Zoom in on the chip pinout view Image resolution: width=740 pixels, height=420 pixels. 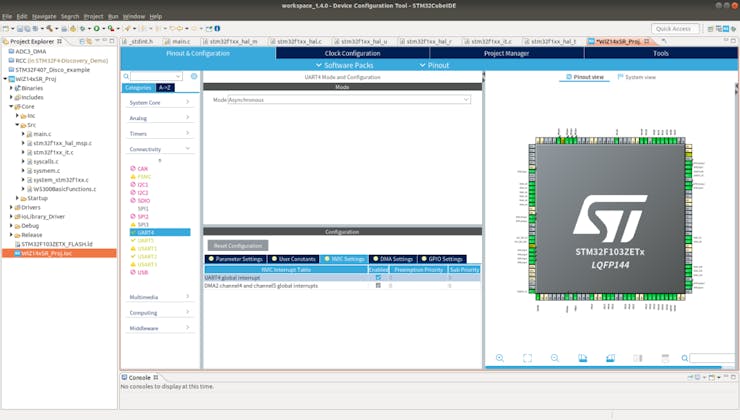pyautogui.click(x=500, y=358)
